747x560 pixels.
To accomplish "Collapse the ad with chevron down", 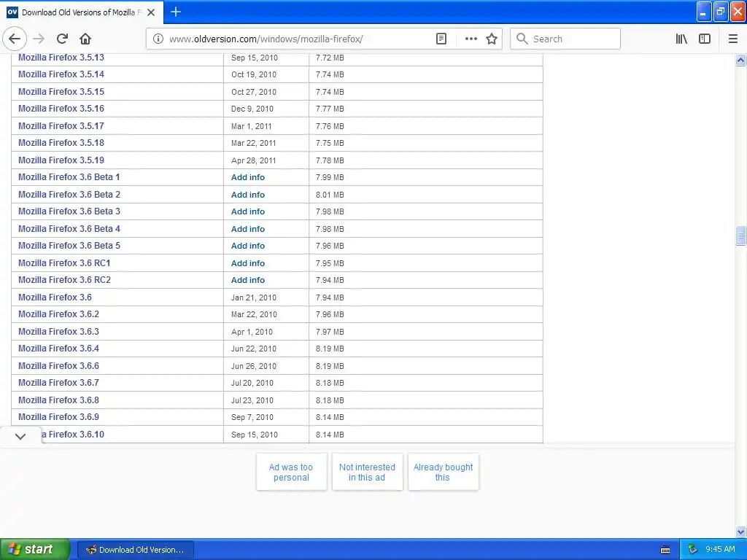I will point(20,436).
